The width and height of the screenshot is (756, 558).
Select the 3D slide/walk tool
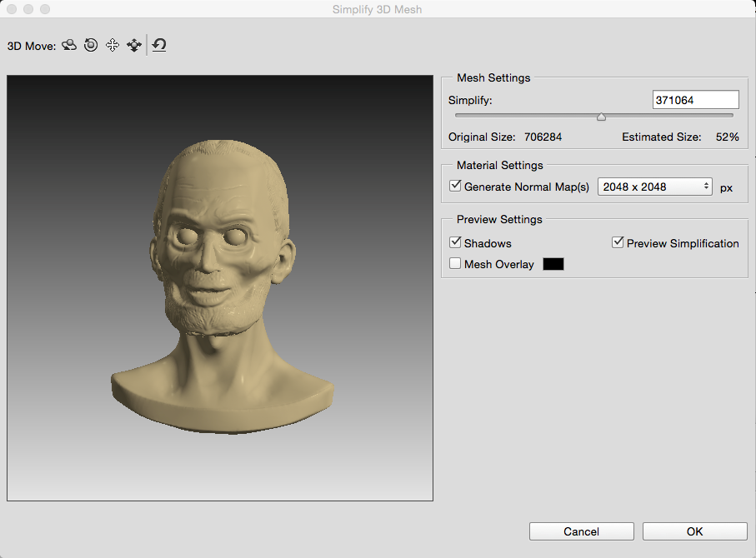click(134, 45)
